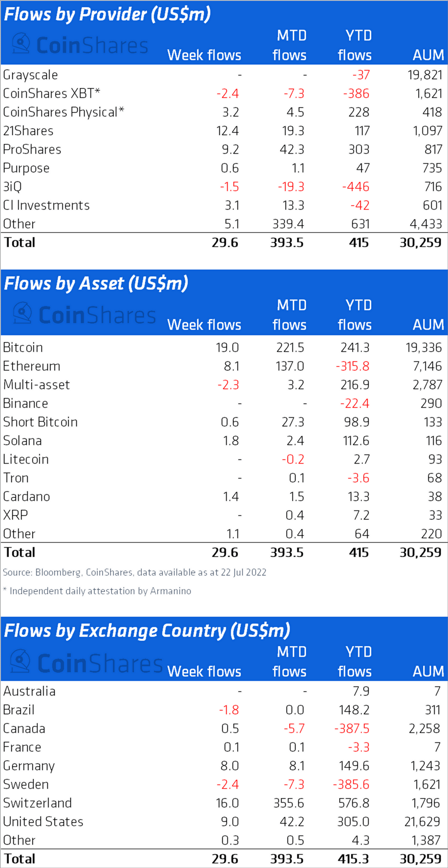Click the United States row label

pos(43,822)
